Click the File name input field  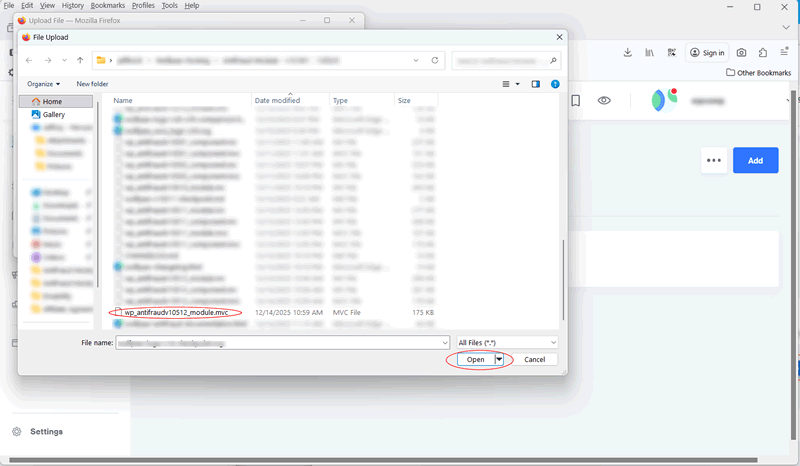(280, 342)
